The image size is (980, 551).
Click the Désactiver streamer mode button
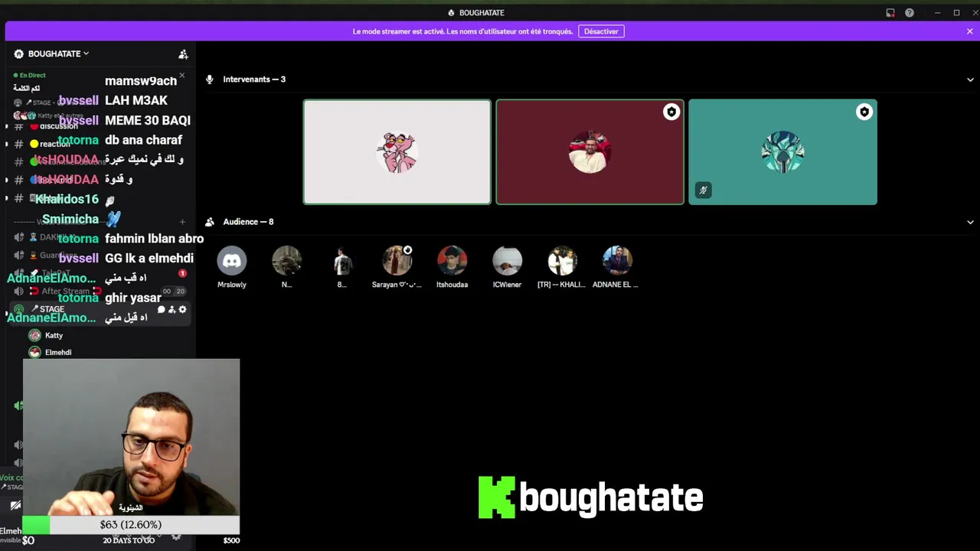coord(601,31)
